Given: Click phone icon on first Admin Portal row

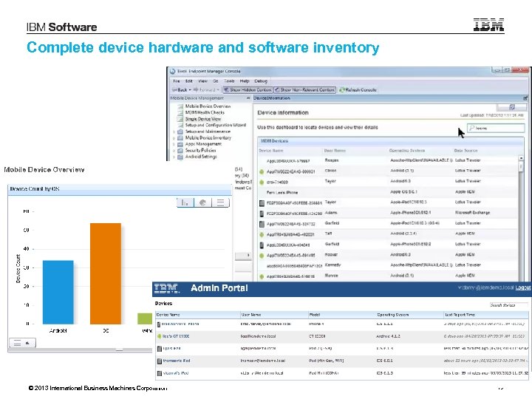Looking at the screenshot, I should click(159, 324).
